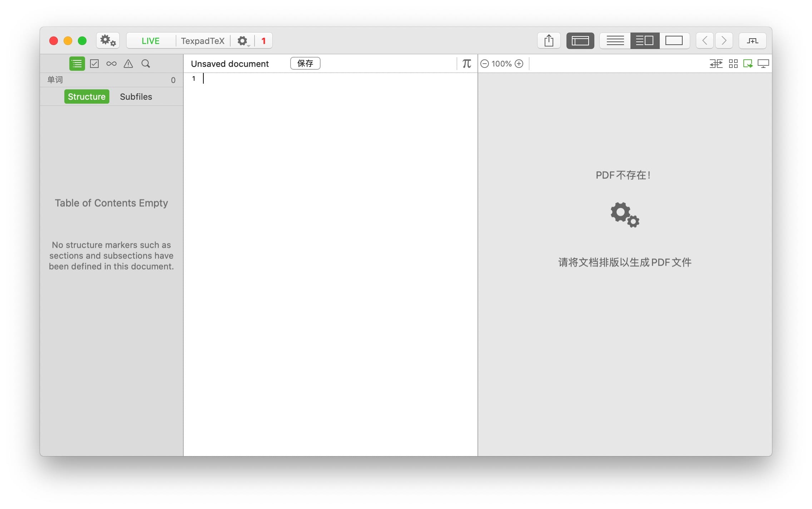
Task: Show warnings panel triangle icon
Action: (128, 64)
